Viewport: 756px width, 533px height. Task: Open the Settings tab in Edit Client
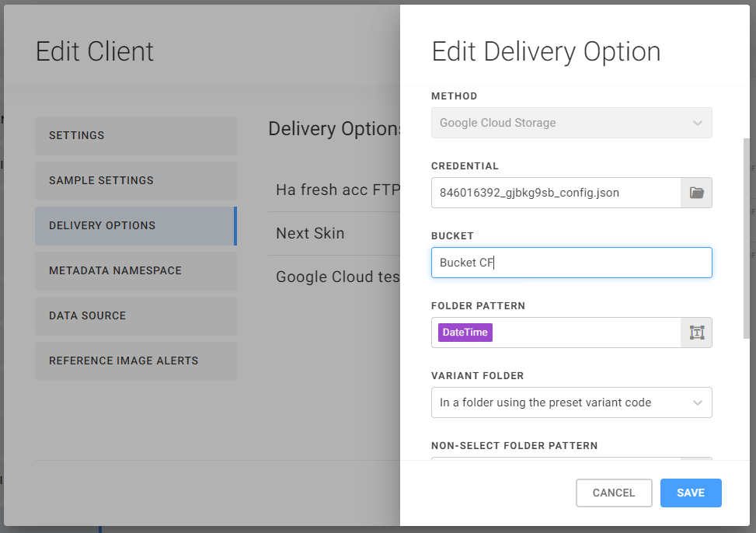point(135,135)
